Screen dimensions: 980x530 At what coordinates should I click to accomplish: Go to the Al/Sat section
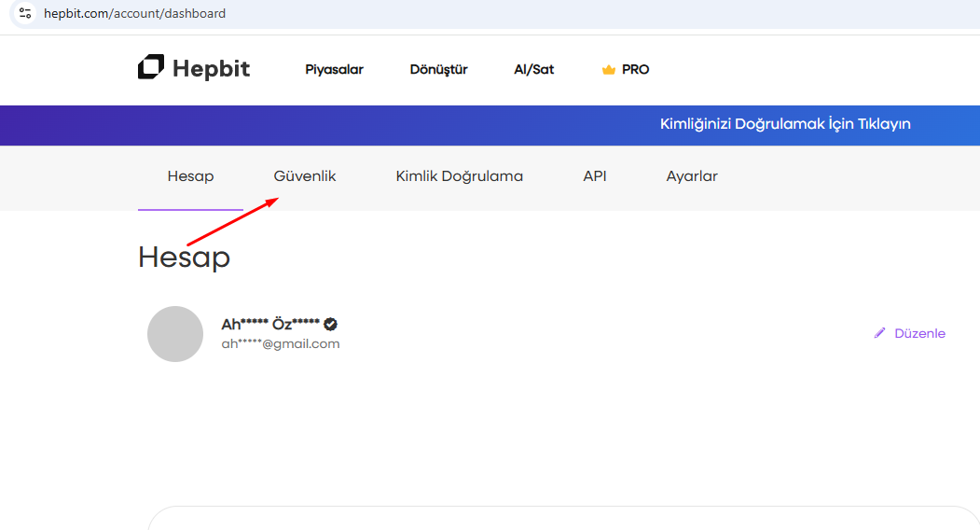[x=533, y=69]
